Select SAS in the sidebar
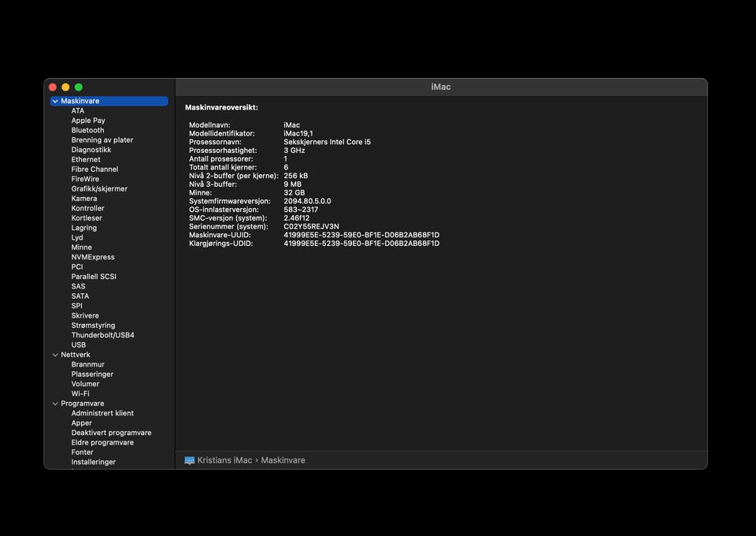The width and height of the screenshot is (756, 536). click(78, 286)
